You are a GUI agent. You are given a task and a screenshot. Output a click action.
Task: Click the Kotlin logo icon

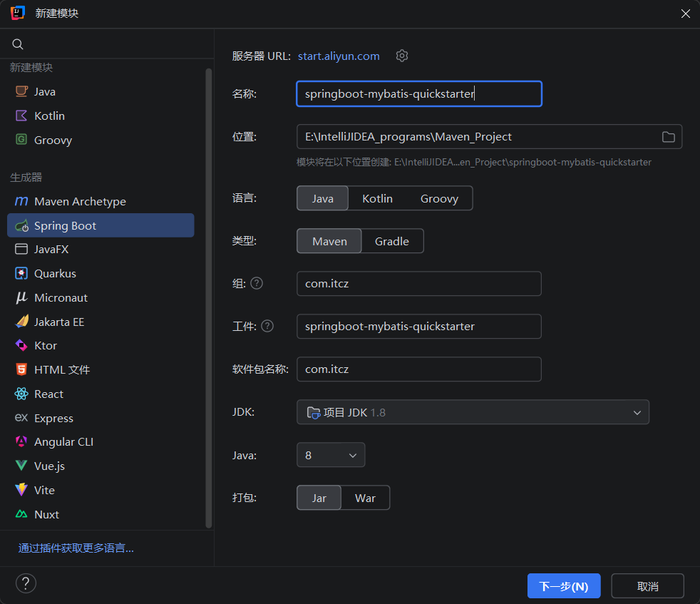[21, 116]
